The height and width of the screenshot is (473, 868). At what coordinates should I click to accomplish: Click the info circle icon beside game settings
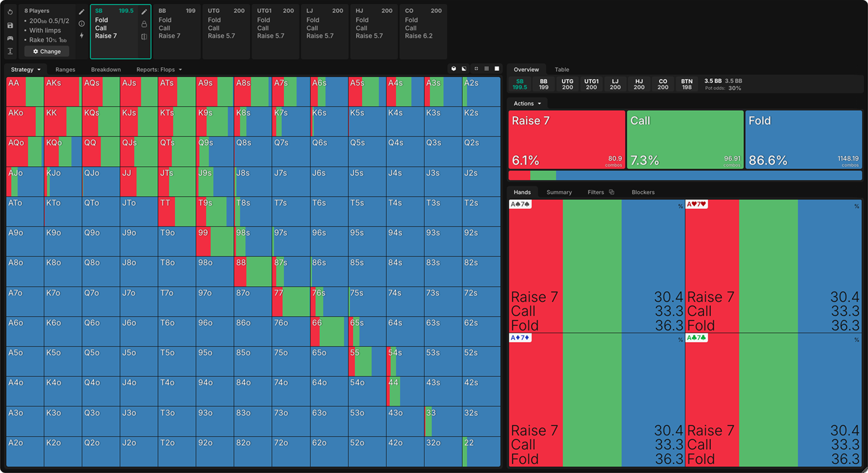pos(81,23)
